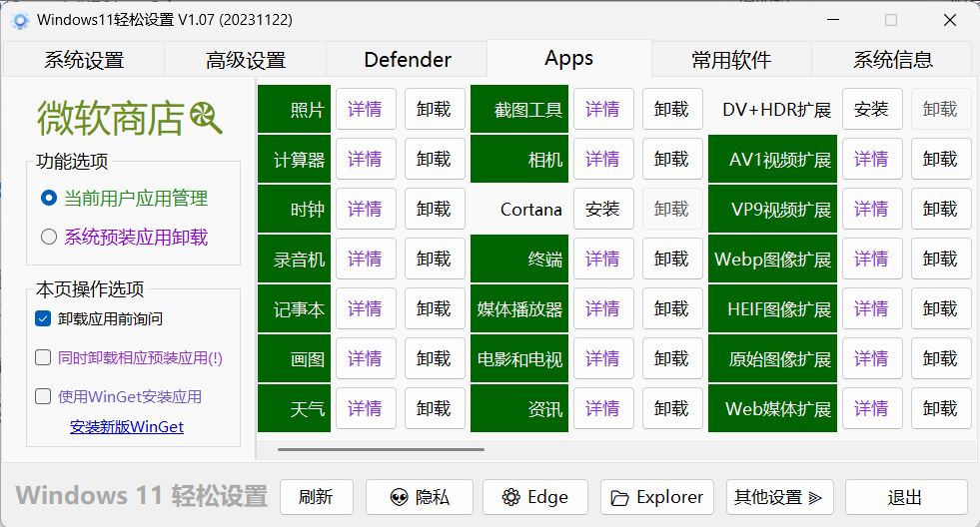This screenshot has width=980, height=527.
Task: Uncheck 卸载应用前询问 checkbox
Action: point(43,318)
